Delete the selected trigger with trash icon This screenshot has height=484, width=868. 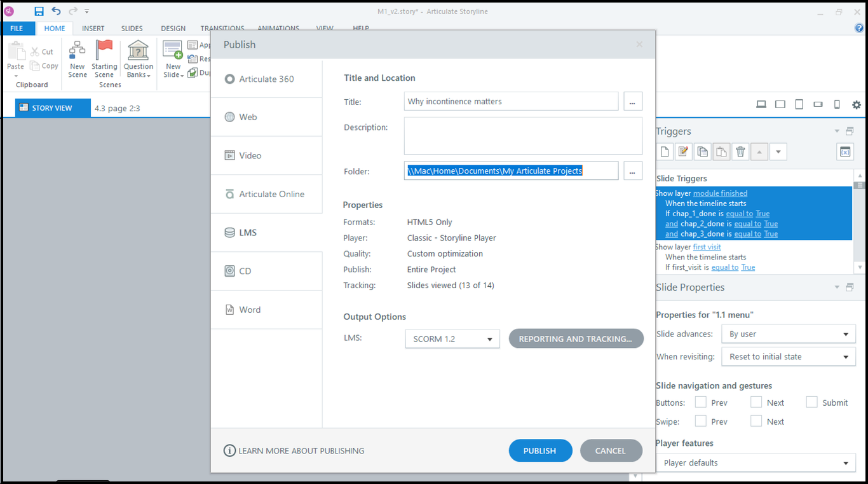pos(740,151)
